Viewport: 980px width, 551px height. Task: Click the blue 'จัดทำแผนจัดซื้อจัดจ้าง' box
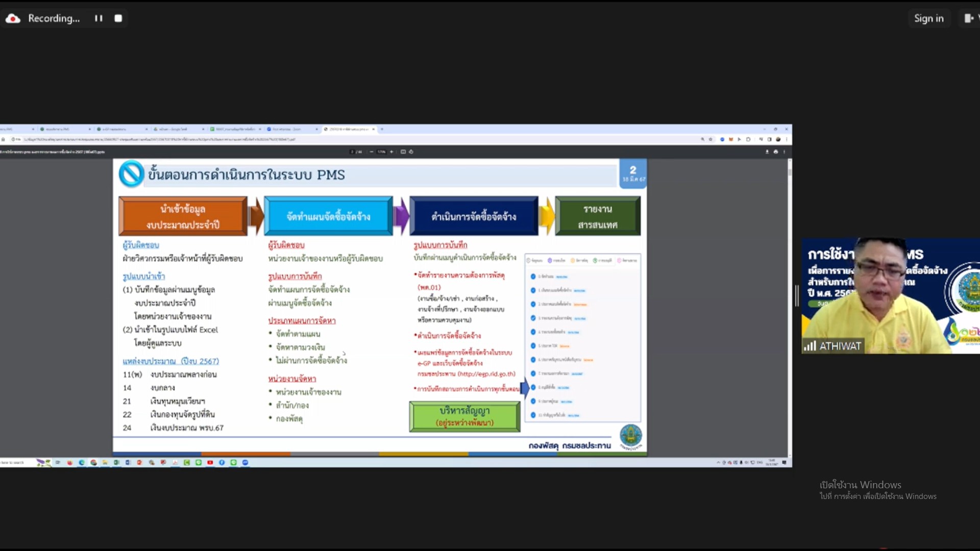click(328, 216)
